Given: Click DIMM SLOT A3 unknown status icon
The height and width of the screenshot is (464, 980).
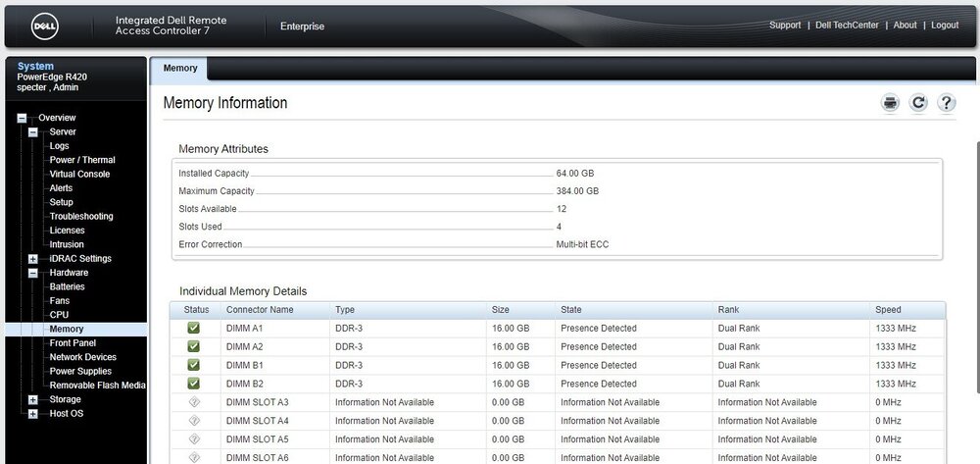Looking at the screenshot, I should click(x=193, y=402).
